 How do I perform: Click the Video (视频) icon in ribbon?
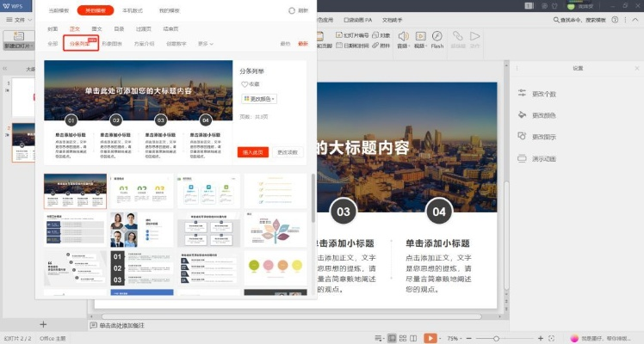point(419,35)
